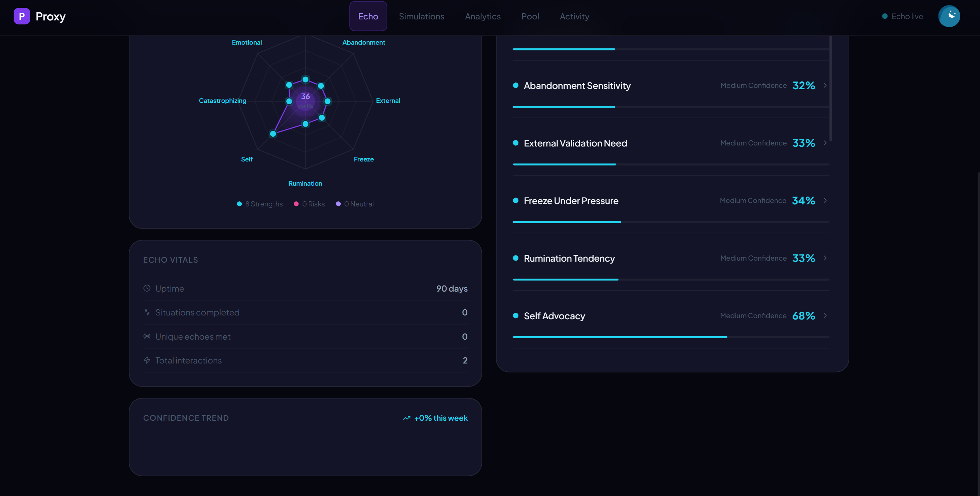This screenshot has width=980, height=496.
Task: Open Rumination Tendency trait details
Action: (569, 259)
